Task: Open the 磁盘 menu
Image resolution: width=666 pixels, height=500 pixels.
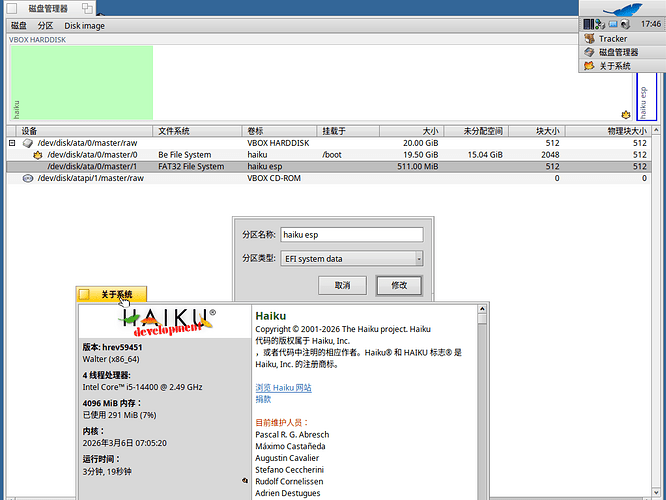Action: 19,25
